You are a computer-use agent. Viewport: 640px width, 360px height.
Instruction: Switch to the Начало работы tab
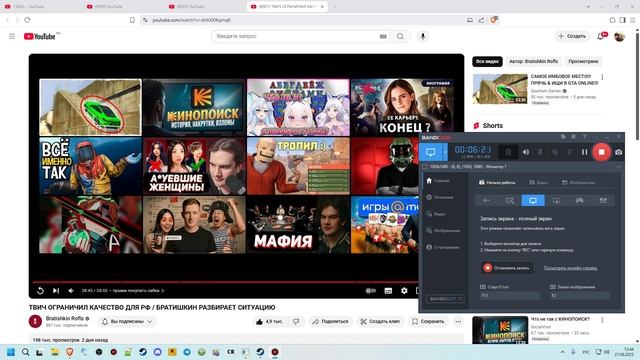(x=497, y=182)
